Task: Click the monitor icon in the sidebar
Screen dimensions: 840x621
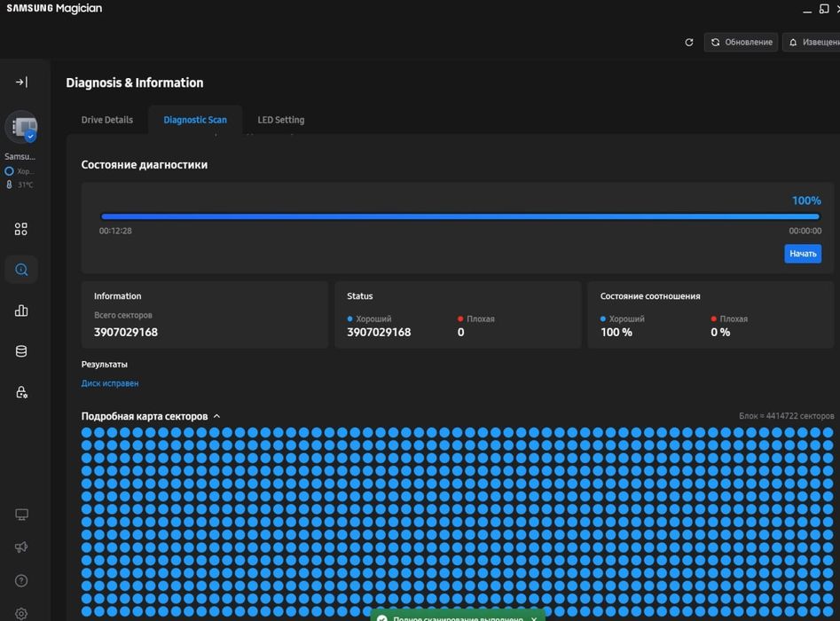Action: [x=21, y=515]
